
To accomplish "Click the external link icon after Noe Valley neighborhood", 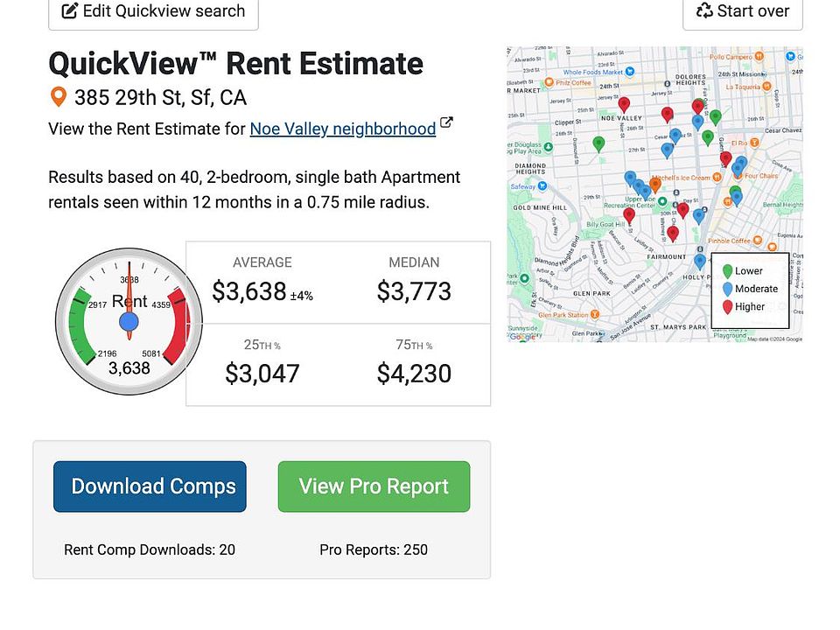I will [x=446, y=122].
